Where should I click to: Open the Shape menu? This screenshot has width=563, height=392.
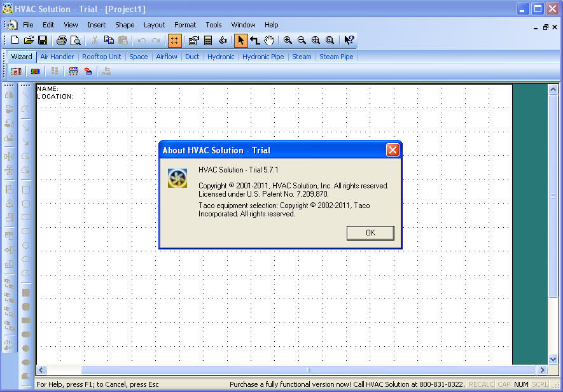[125, 25]
